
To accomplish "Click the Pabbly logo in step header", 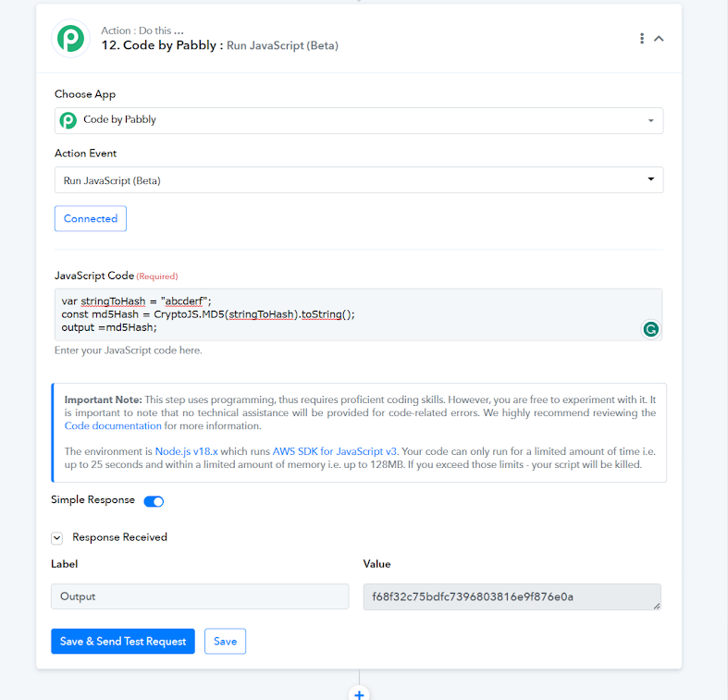I will tap(70, 38).
